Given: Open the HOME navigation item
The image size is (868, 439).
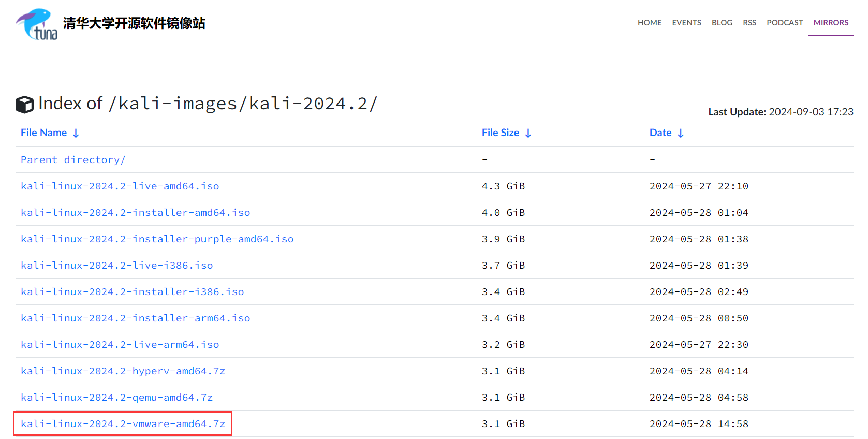Looking at the screenshot, I should (650, 23).
